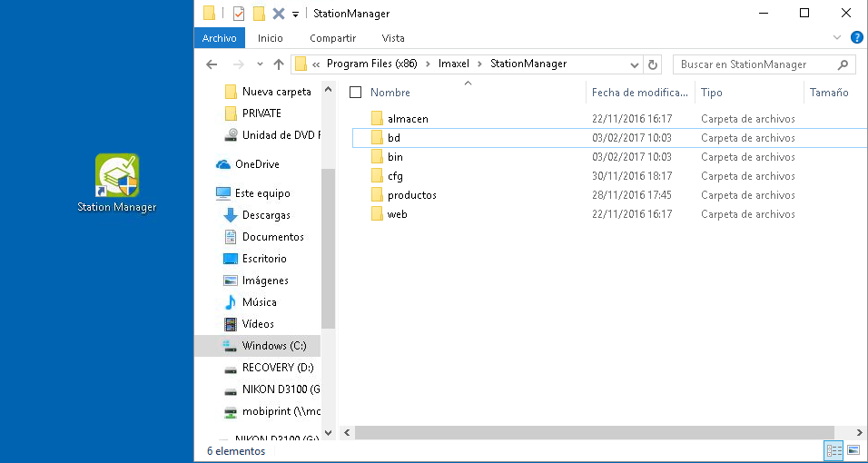Sort by the Tamaño column header
The height and width of the screenshot is (463, 868).
(829, 93)
